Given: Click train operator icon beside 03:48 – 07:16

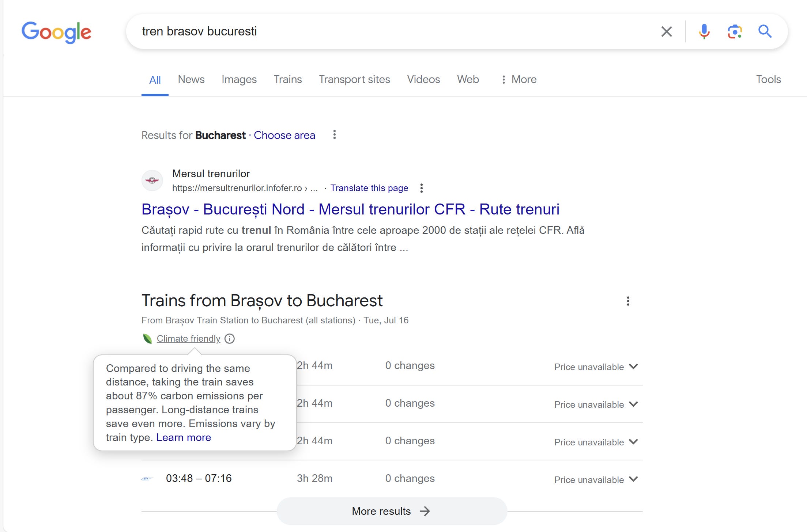Looking at the screenshot, I should (x=147, y=479).
